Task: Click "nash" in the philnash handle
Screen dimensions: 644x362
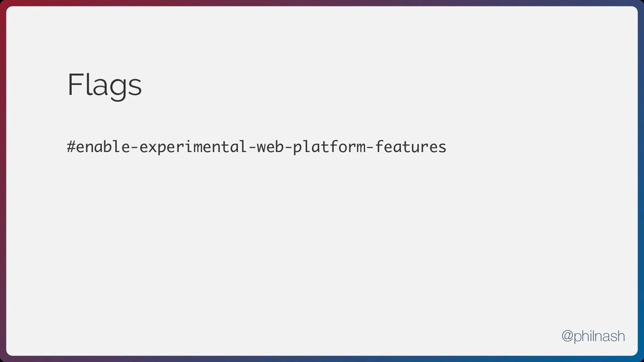Action: pos(609,336)
